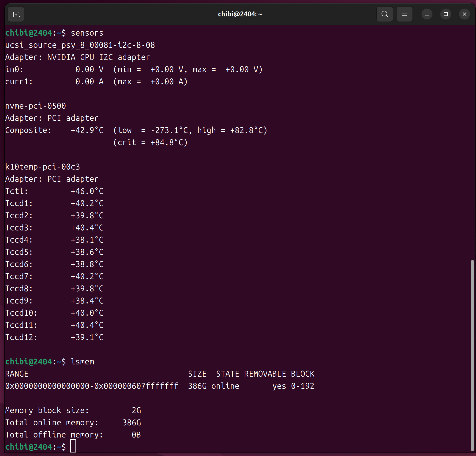This screenshot has width=476, height=456.
Task: Click the cursor at the command prompt
Action: (73, 446)
